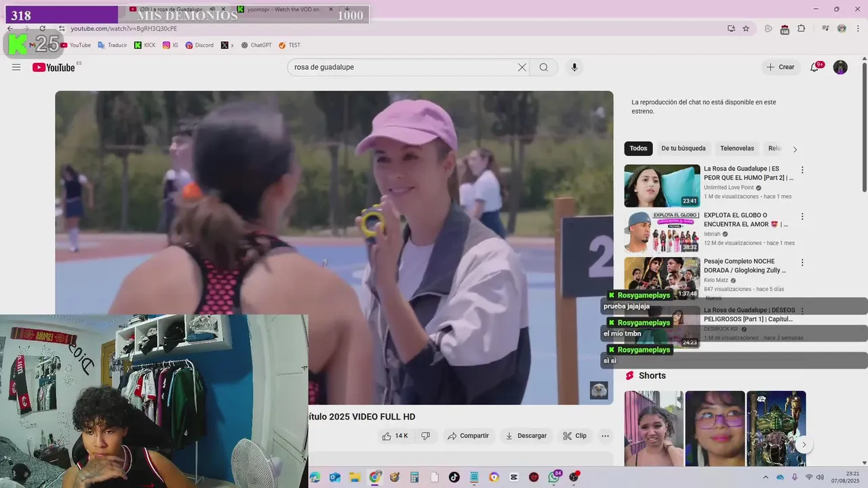The image size is (868, 488).
Task: Click the channel watermark on the video
Action: click(x=599, y=390)
